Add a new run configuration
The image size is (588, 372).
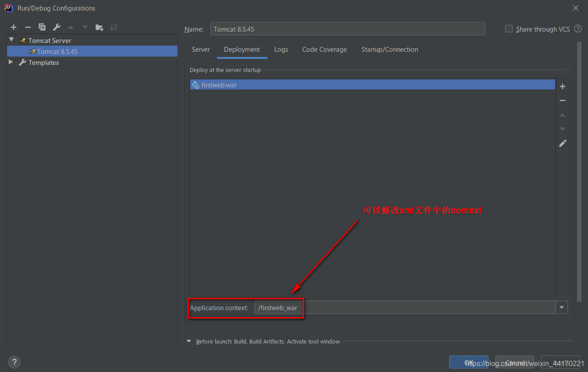click(14, 27)
